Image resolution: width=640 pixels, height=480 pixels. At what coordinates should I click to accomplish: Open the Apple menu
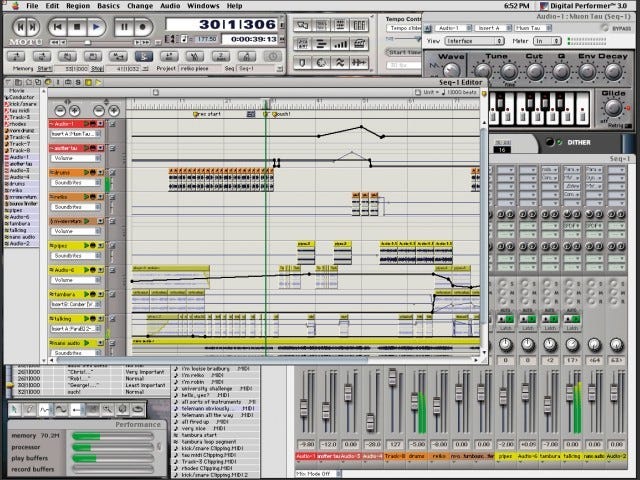[16, 5]
